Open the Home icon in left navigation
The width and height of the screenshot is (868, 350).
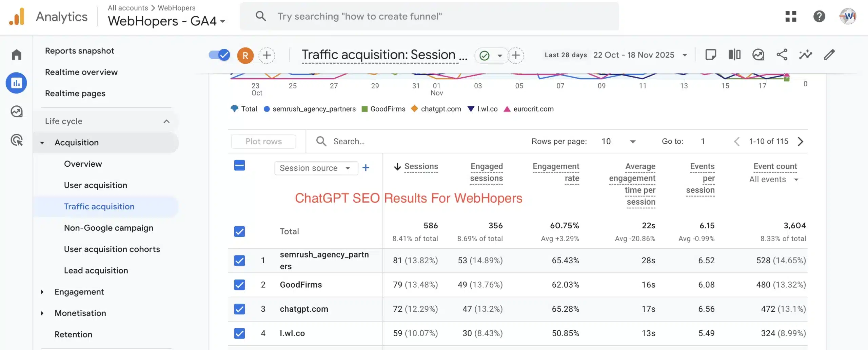(16, 55)
